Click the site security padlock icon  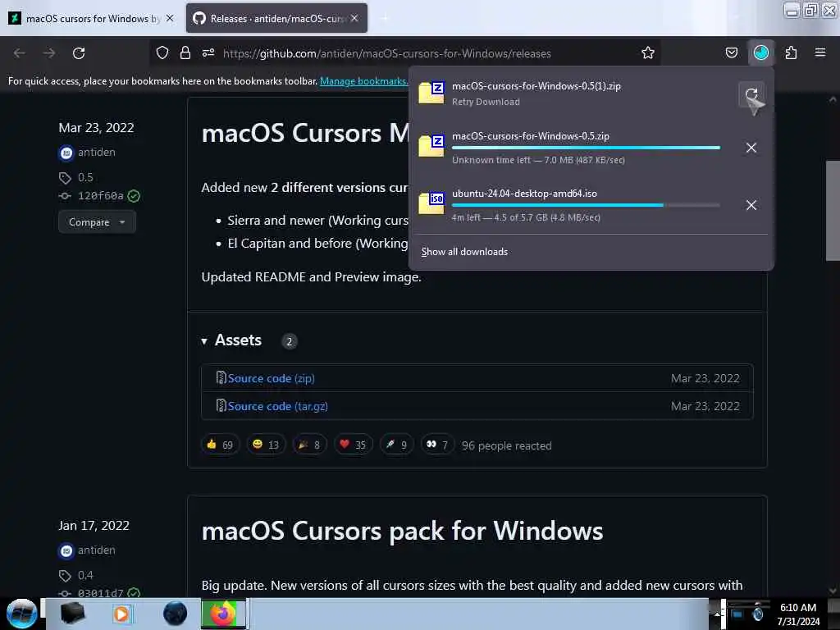[185, 52]
